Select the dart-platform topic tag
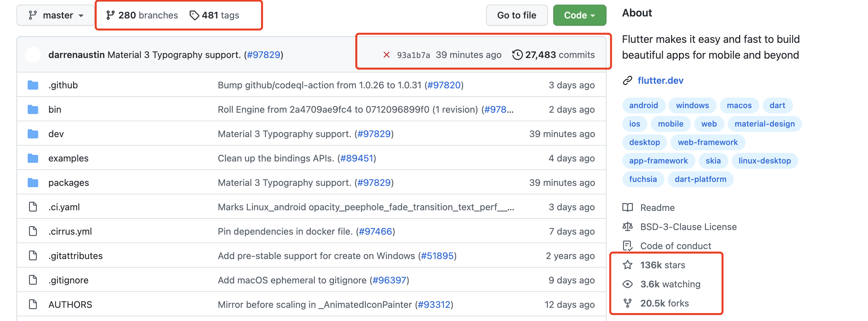This screenshot has width=868, height=321. [700, 179]
